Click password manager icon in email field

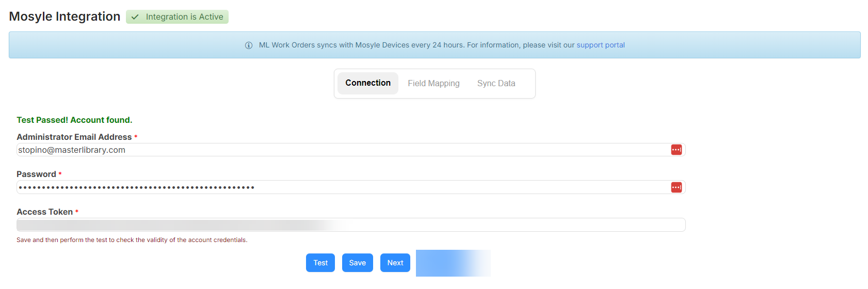coord(676,150)
